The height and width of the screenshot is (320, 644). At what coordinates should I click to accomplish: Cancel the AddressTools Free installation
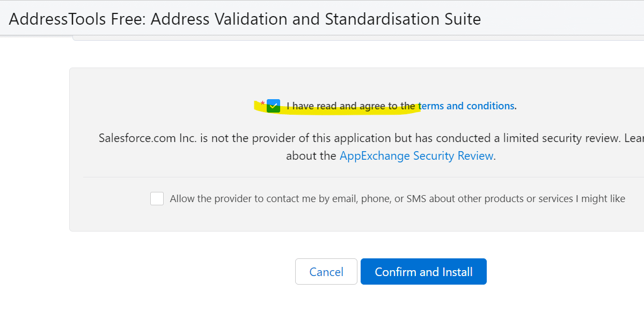pyautogui.click(x=326, y=271)
